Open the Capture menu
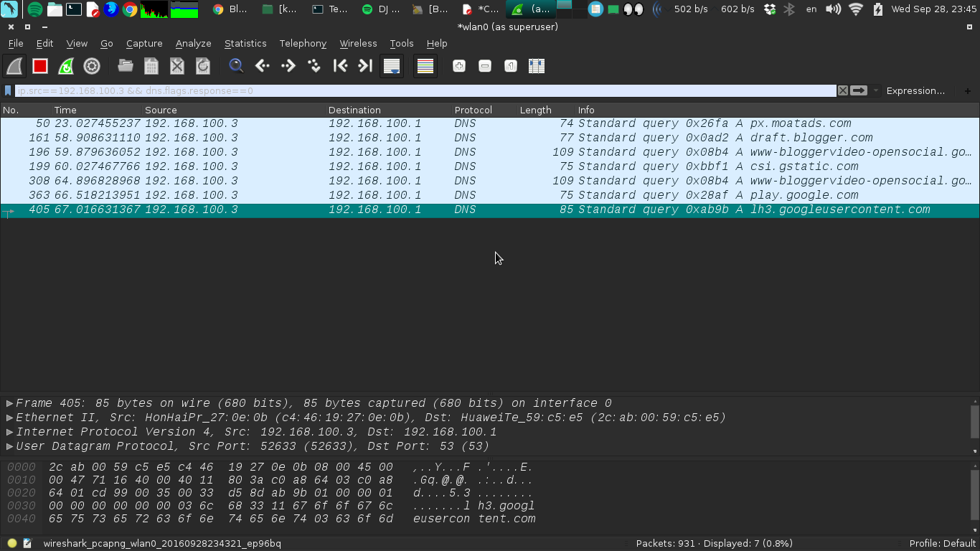This screenshot has width=980, height=551. tap(144, 44)
